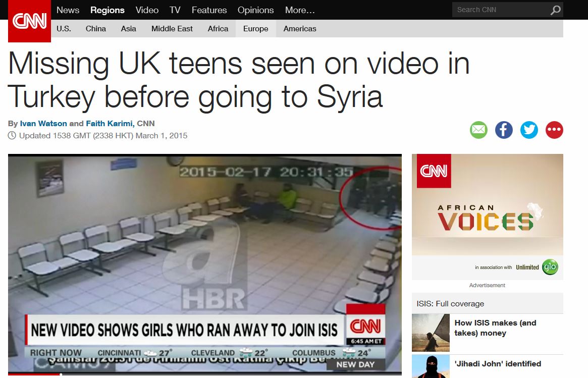Viewport: 588px width, 378px height.
Task: Select the Americas region tab
Action: coord(300,28)
